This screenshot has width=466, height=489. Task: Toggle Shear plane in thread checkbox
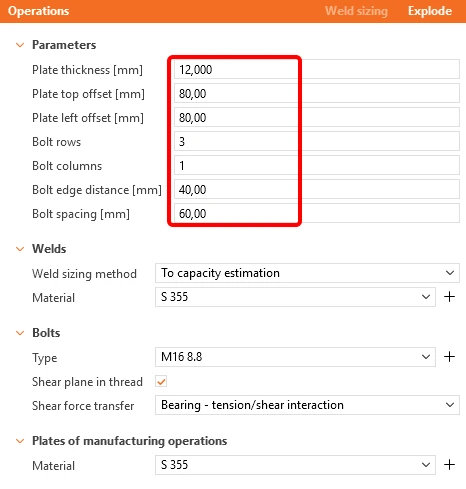(x=161, y=382)
